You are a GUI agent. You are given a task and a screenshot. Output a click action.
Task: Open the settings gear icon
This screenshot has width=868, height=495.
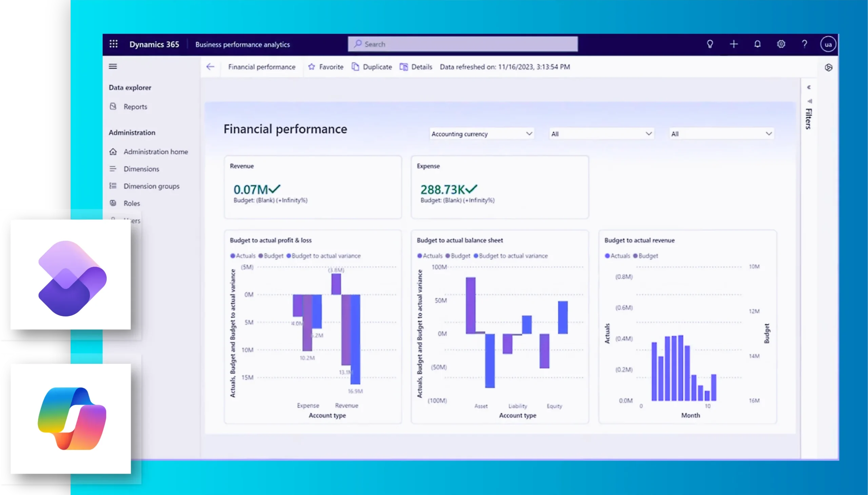coord(781,44)
